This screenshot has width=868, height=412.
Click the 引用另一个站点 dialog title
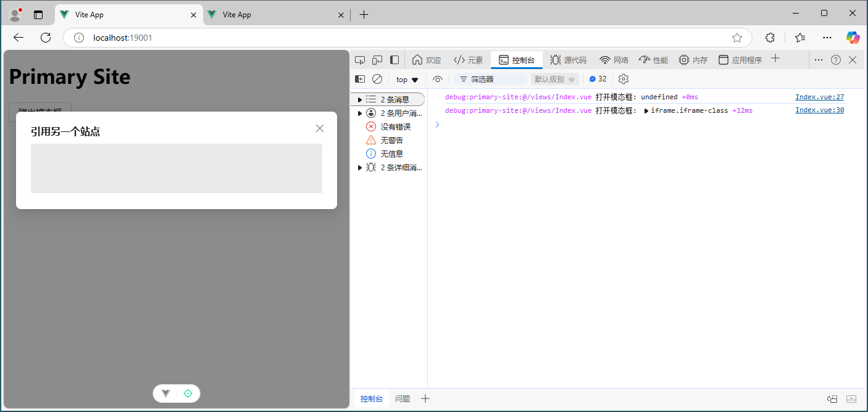point(65,131)
